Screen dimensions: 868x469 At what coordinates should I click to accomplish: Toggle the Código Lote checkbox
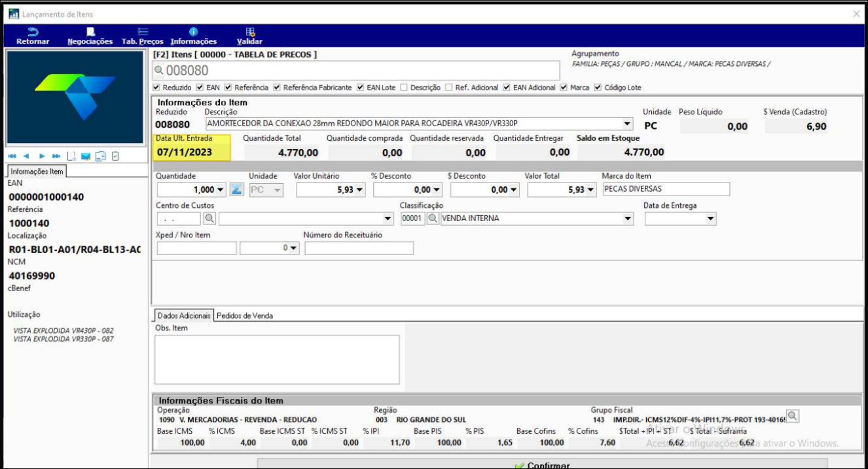598,88
